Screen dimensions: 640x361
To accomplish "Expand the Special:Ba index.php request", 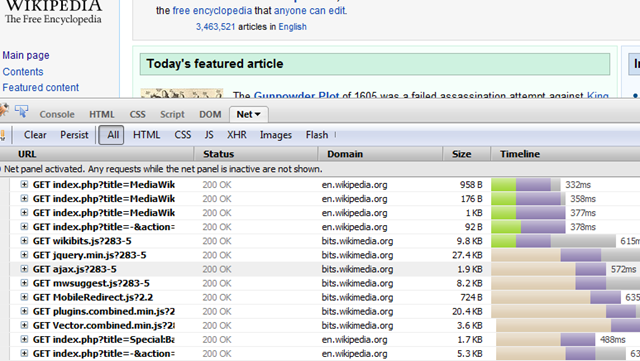I will [24, 339].
